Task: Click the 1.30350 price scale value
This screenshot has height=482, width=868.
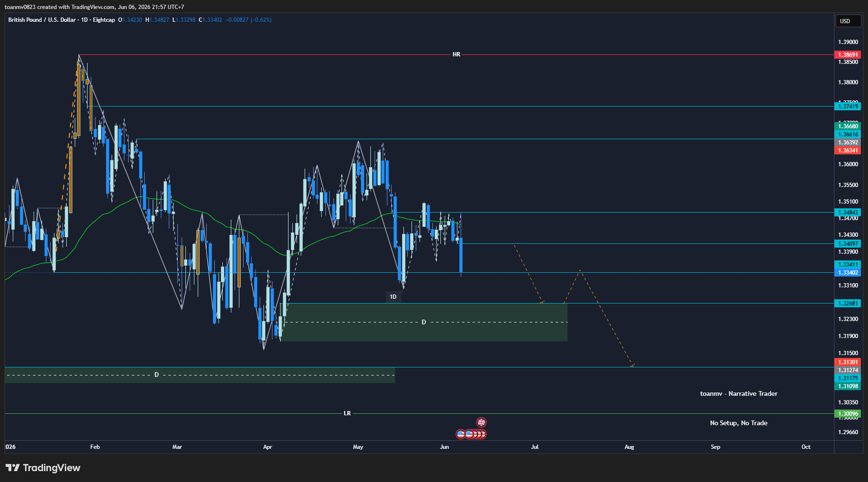Action: click(x=848, y=402)
